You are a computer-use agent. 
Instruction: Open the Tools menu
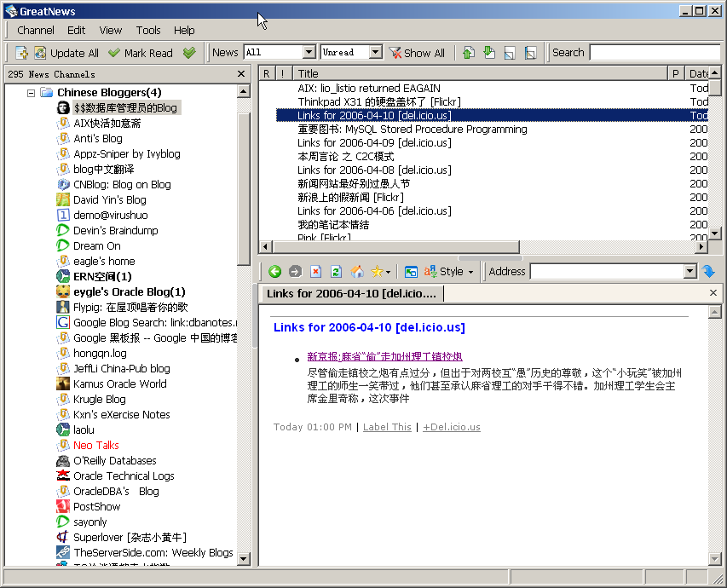pos(148,30)
